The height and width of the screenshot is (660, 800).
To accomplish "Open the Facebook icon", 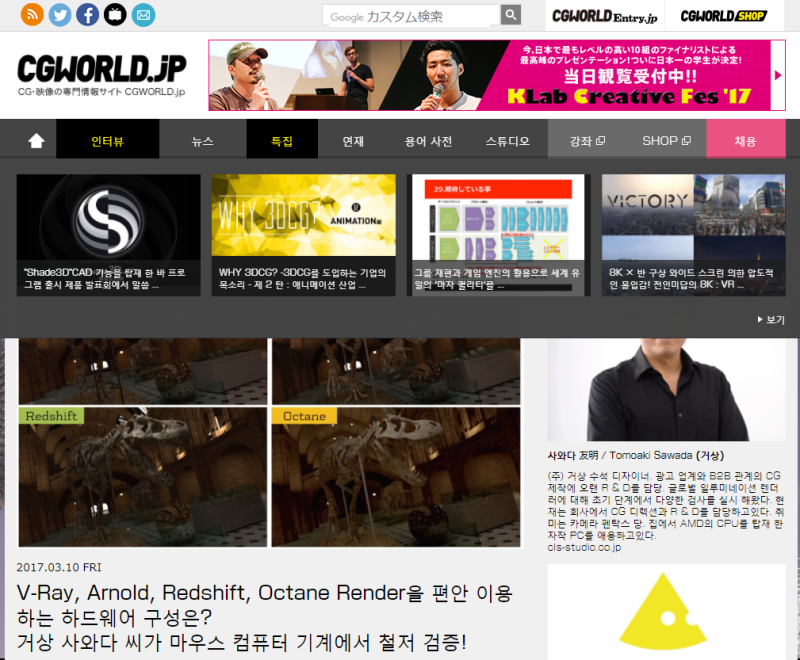I will coord(88,15).
